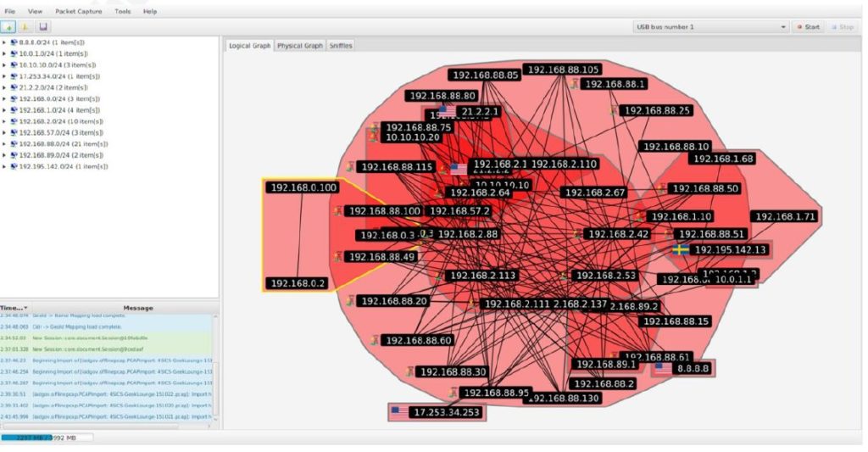Screen dimensions: 868x452
Task: Click the network icon beside 8.8.8.0/24
Action: click(14, 42)
